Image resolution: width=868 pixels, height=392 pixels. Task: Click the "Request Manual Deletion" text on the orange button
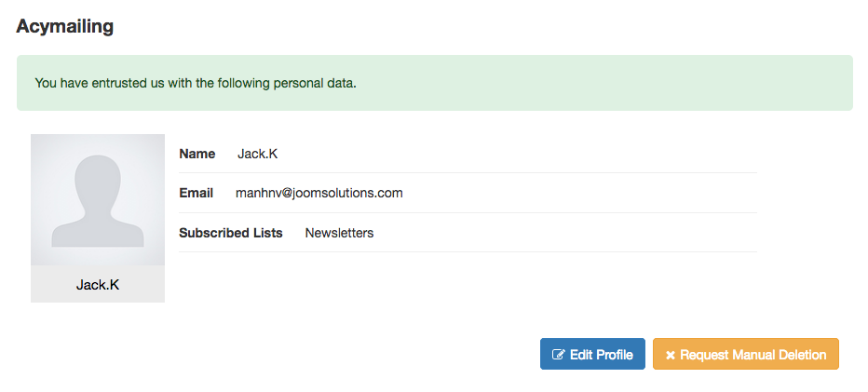click(x=753, y=355)
